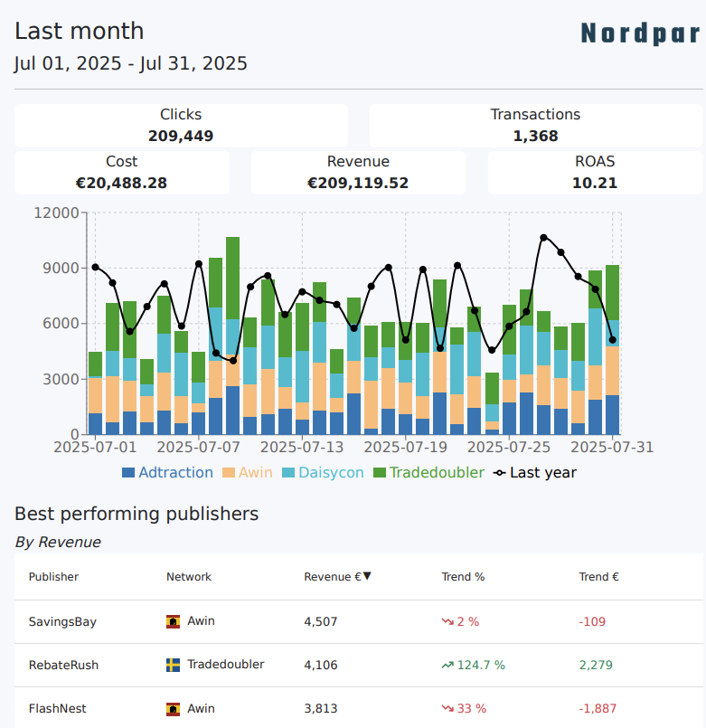Viewport: 706px width, 728px height.
Task: Click the Awin network name in SavingsBay row
Action: (x=201, y=620)
